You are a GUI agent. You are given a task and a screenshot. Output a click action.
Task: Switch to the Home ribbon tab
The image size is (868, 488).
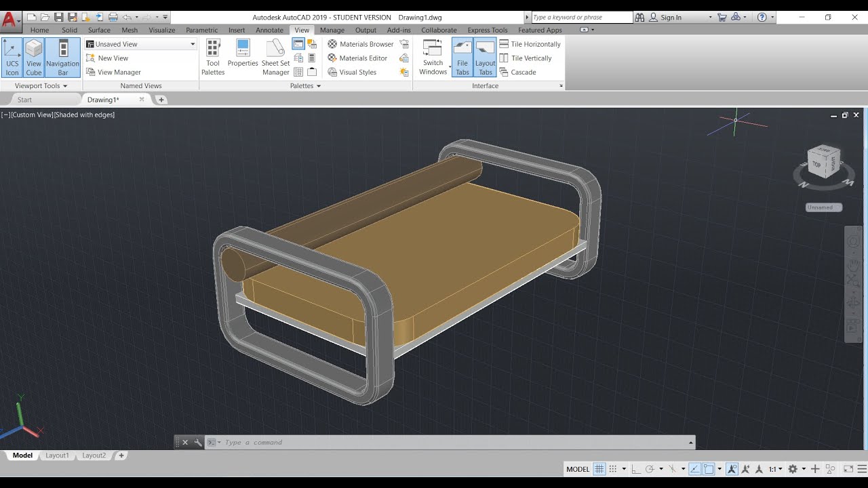(39, 30)
